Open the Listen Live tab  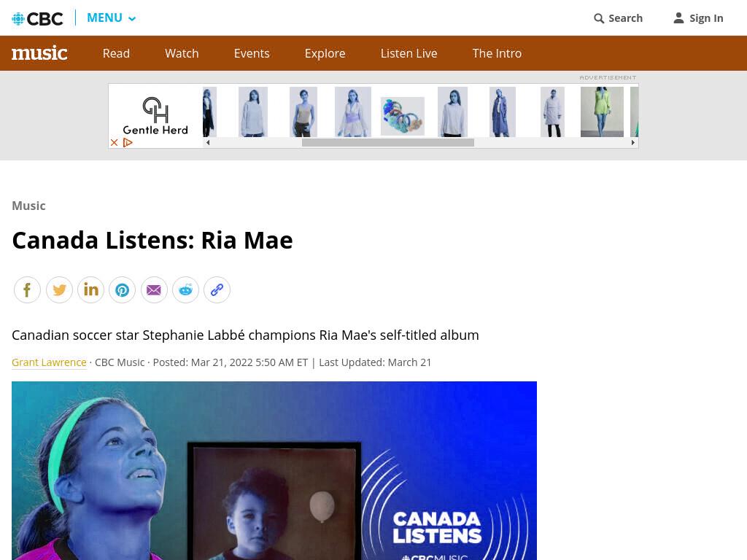409,53
